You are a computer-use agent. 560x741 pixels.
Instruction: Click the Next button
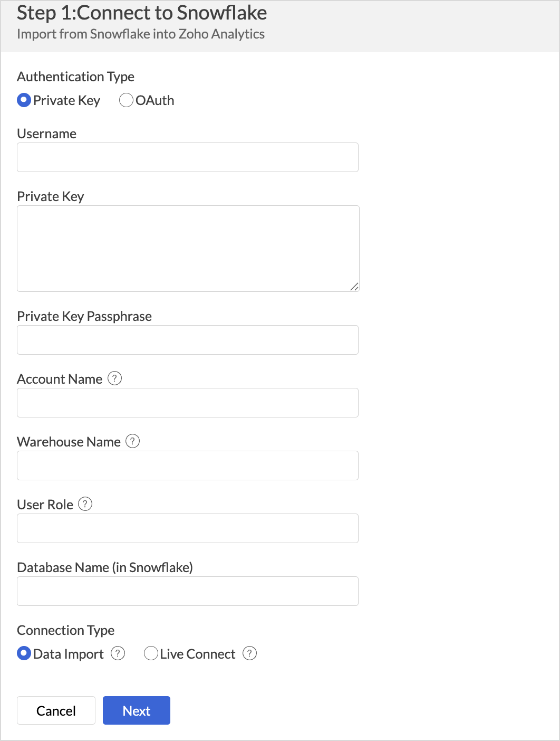[137, 710]
